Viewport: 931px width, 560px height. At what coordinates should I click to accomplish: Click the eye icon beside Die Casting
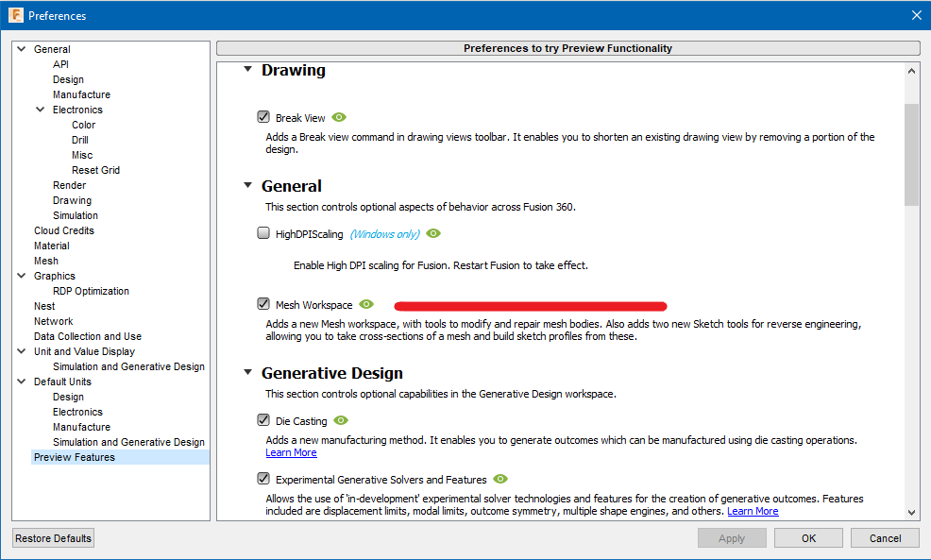pos(341,420)
